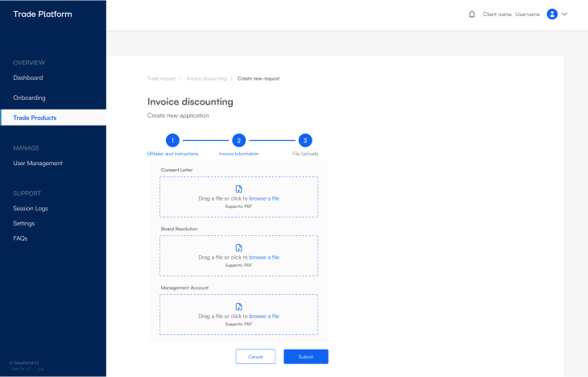
Task: Open User Management page
Action: pos(38,164)
